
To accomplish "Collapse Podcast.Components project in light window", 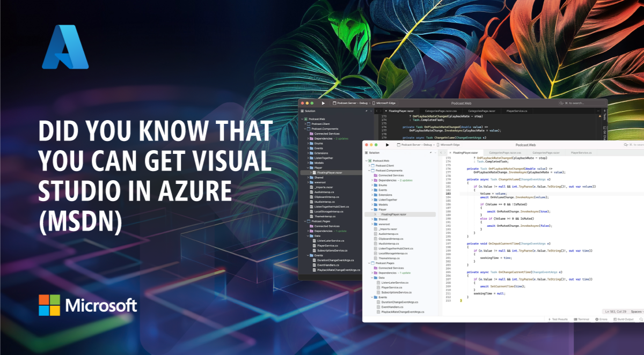I will click(x=369, y=171).
